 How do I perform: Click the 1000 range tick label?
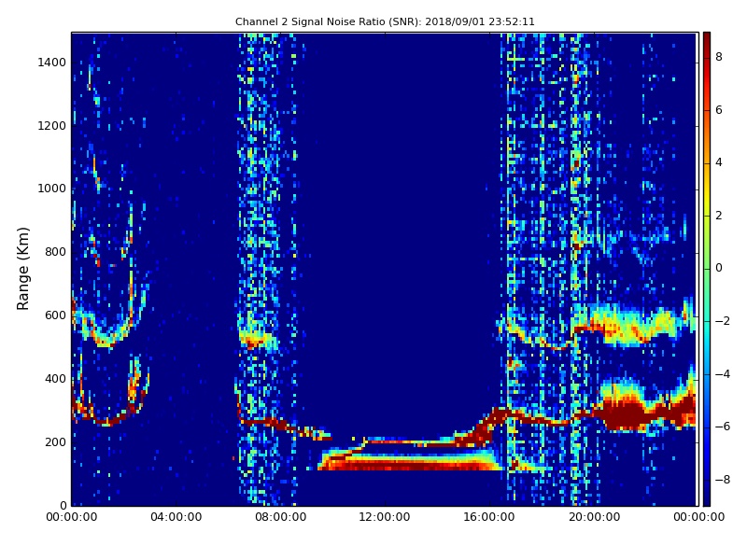tap(52, 189)
